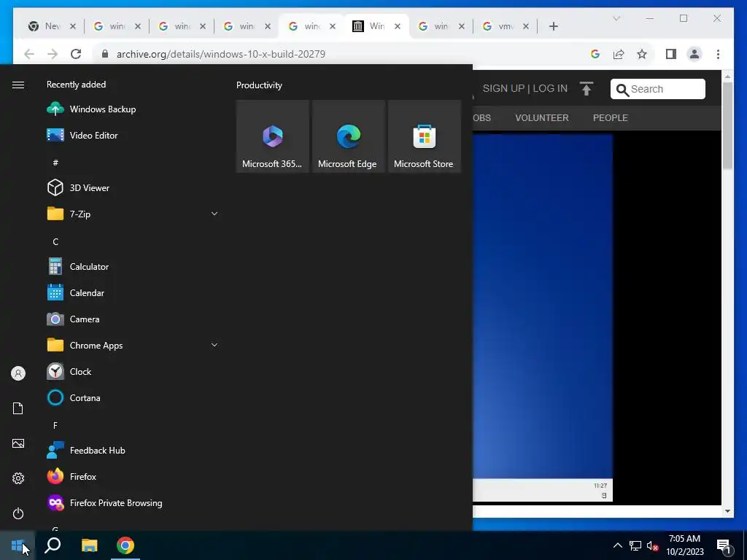This screenshot has height=560, width=747.
Task: Open Chrome tab search dropdown arrow
Action: coord(616,18)
